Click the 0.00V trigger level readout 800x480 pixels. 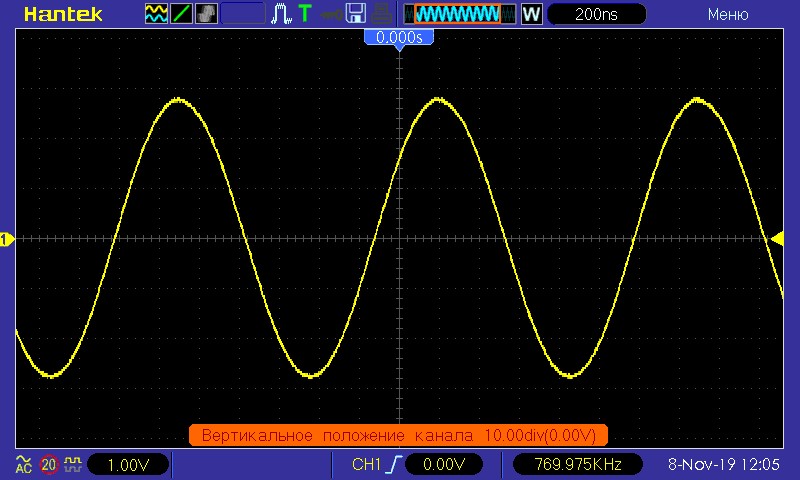pos(444,464)
